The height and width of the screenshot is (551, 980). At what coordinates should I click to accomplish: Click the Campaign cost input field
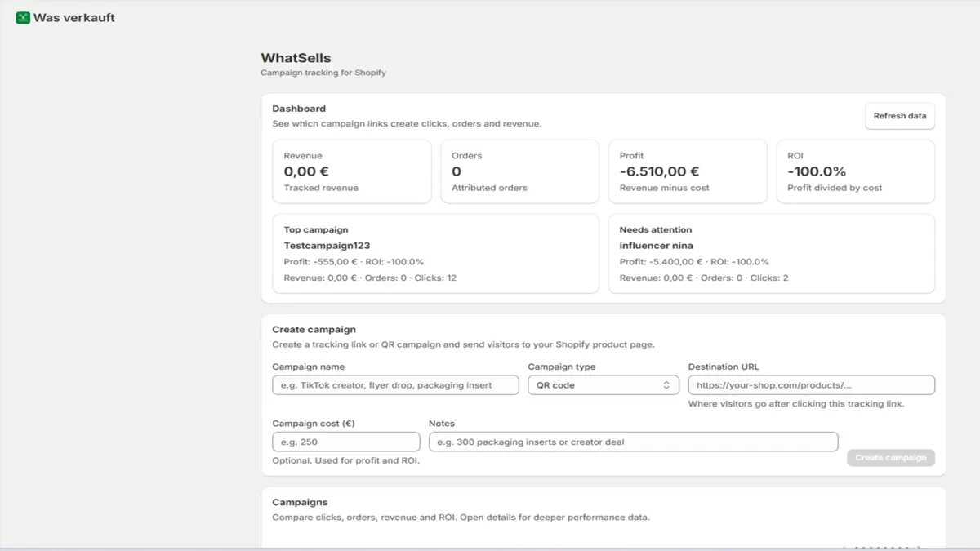point(346,442)
